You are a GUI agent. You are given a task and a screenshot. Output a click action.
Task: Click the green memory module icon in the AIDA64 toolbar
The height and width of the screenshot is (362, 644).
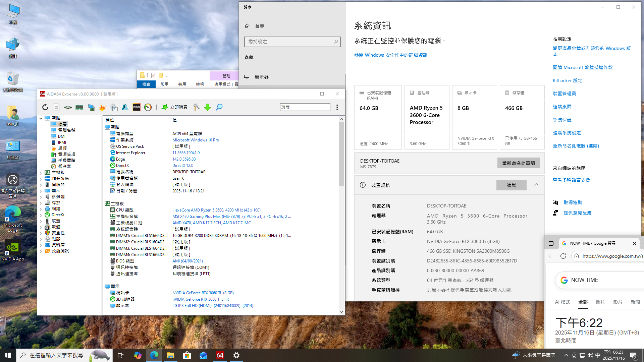click(79, 107)
